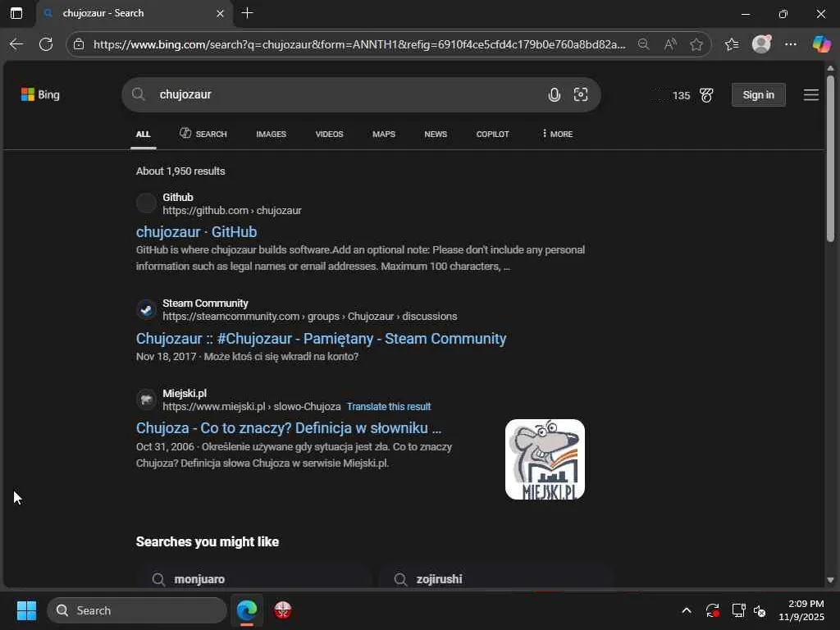Image resolution: width=840 pixels, height=630 pixels.
Task: Switch to the IMAGES tab
Action: (271, 134)
